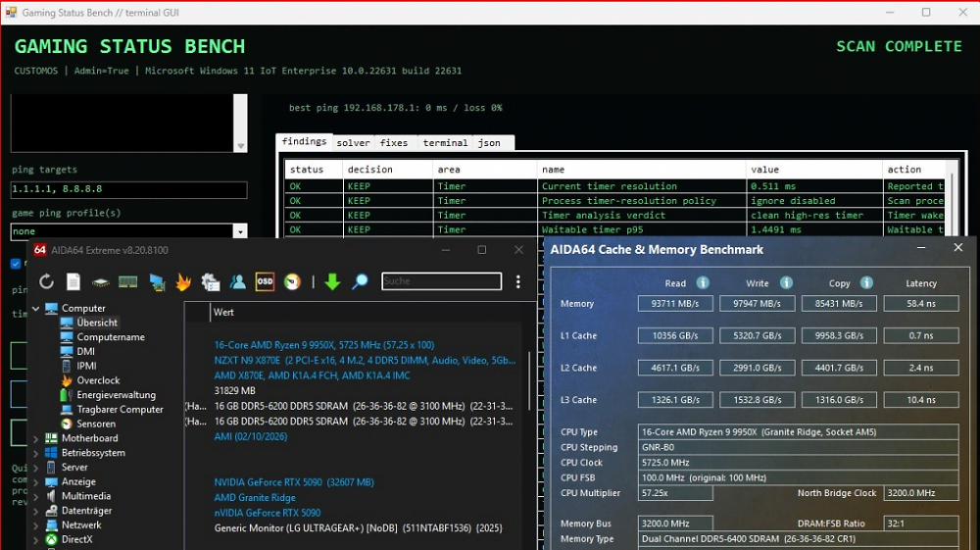The height and width of the screenshot is (550, 980).
Task: Open the OSD panel icon
Action: click(265, 282)
